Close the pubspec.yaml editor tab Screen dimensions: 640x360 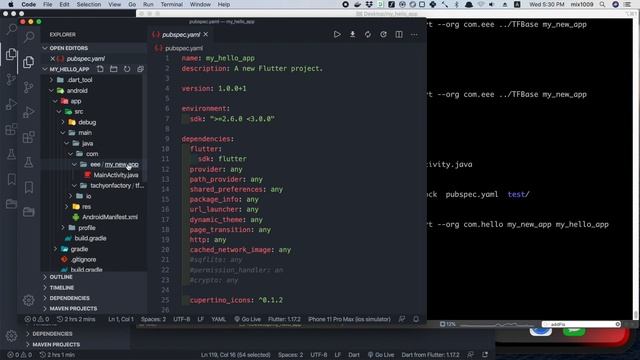(x=206, y=35)
